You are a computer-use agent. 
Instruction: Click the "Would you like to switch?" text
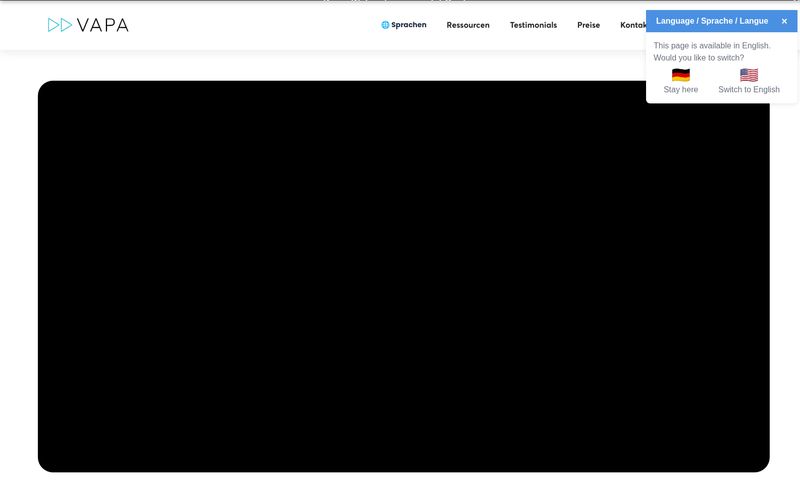699,58
